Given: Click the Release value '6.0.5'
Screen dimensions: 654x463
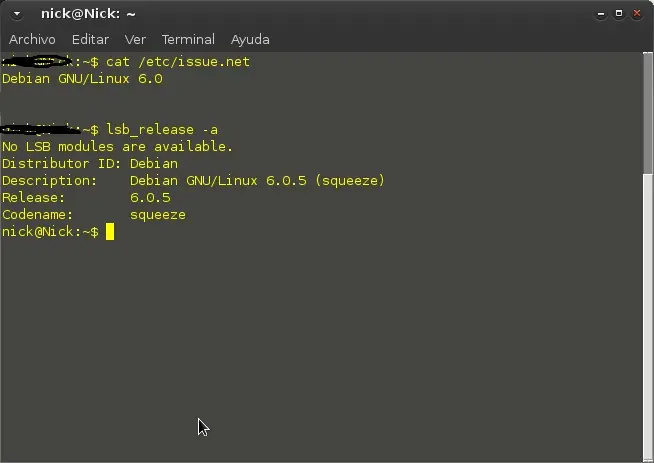Looking at the screenshot, I should click(x=150, y=197).
